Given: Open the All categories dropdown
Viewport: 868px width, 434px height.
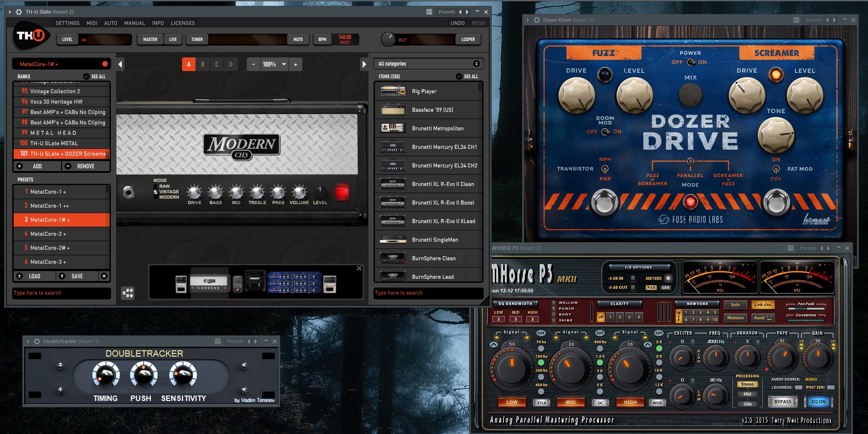Looking at the screenshot, I should pos(428,64).
